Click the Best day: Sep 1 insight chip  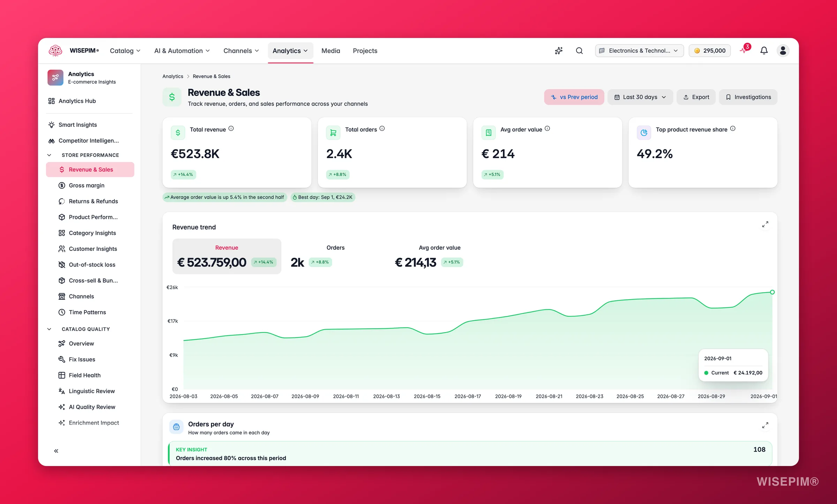(x=323, y=197)
